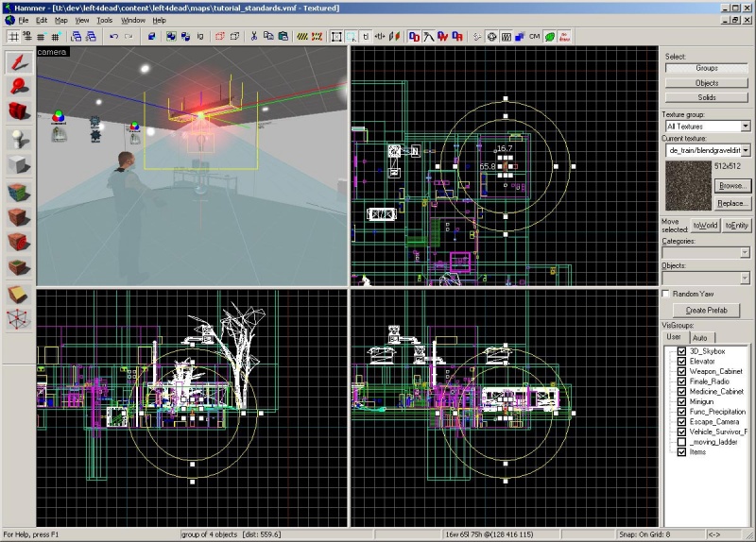Open the Objects dropdown
Image resolution: width=756 pixels, height=542 pixels.
pyautogui.click(x=745, y=278)
